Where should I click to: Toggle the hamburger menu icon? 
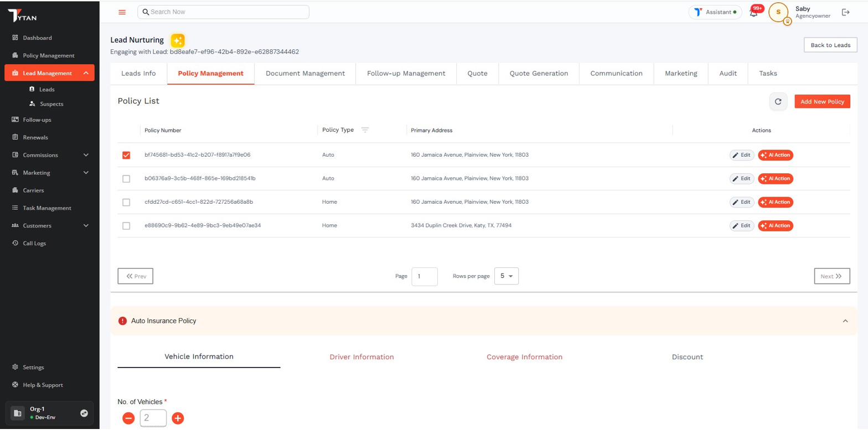122,12
